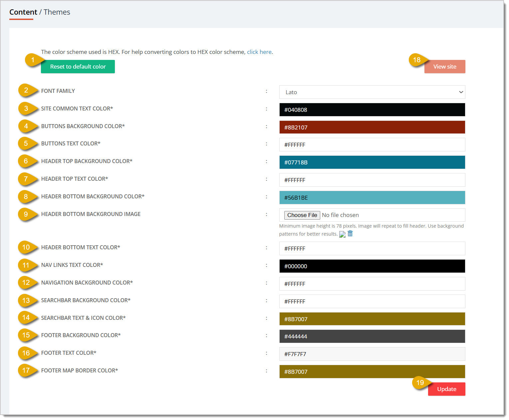The height and width of the screenshot is (420, 509).
Task: Open the View site button
Action: pos(445,67)
